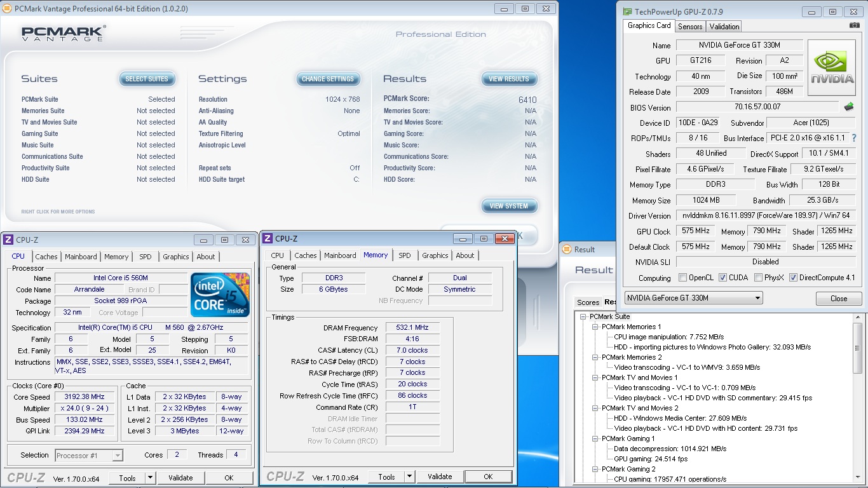Image resolution: width=868 pixels, height=488 pixels.
Task: Click the Result tree scroll up arrow
Action: click(857, 316)
